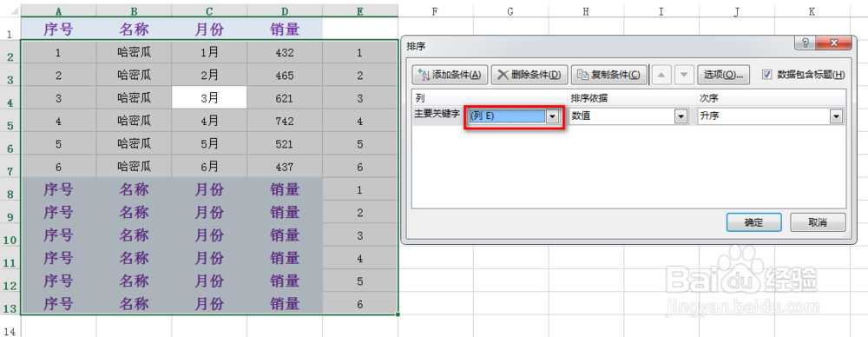This screenshot has width=868, height=337.
Task: Select column D header
Action: (284, 10)
